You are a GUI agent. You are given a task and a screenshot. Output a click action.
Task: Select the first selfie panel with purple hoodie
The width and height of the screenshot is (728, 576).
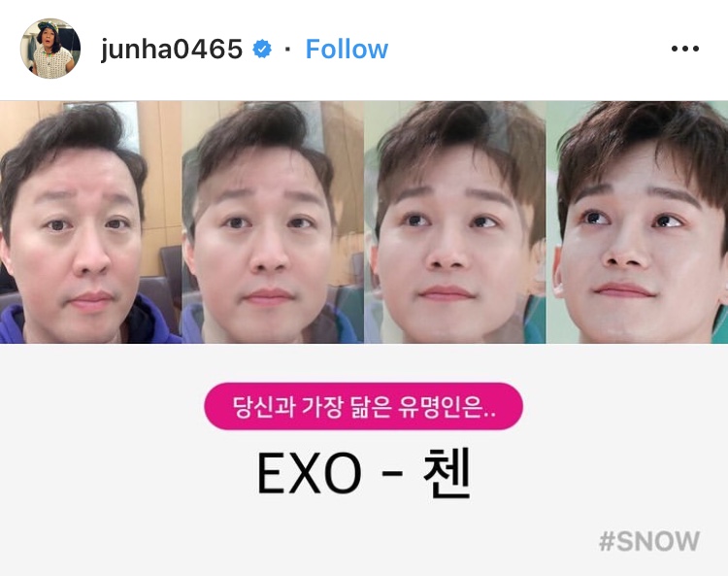[x=90, y=222]
